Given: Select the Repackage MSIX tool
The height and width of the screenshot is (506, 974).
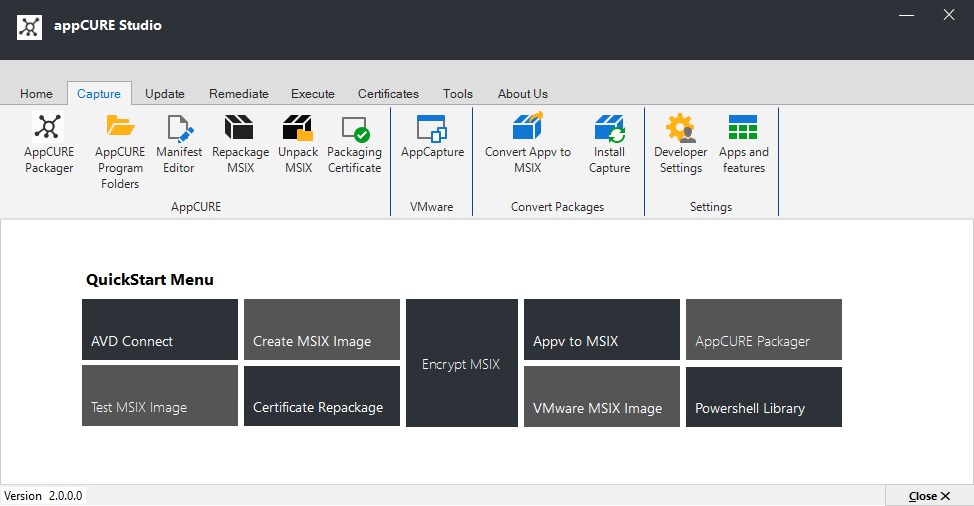Looking at the screenshot, I should tap(240, 143).
